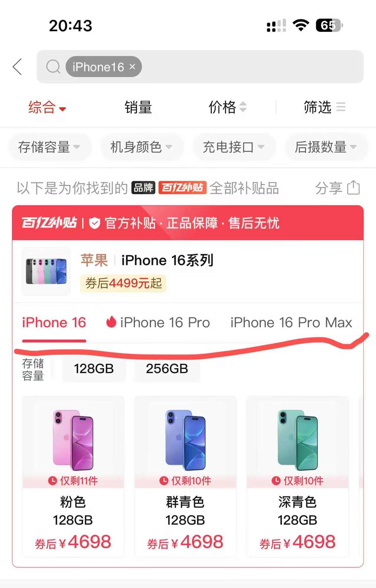Screen dimensions: 376x588
Task: Open the 粉色 128GB phone card
Action: pos(73,476)
